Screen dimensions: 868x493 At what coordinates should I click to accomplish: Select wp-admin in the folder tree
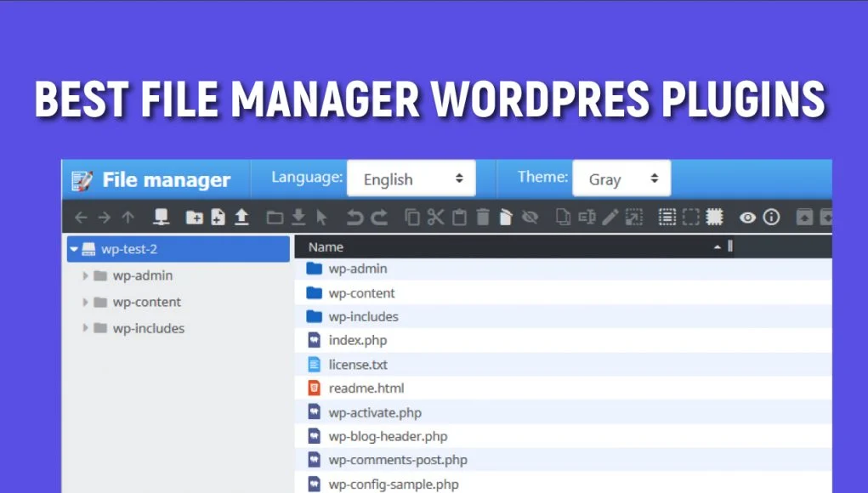(143, 275)
